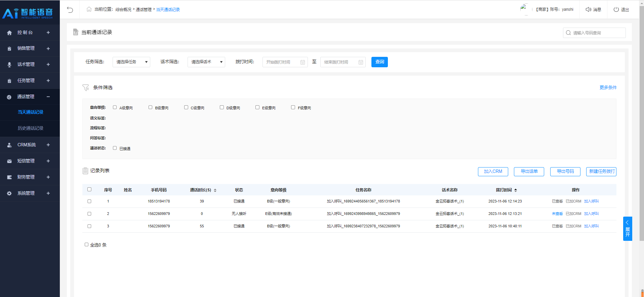644x297 pixels.
Task: Check the 已接通 status checkbox
Action: pos(115,148)
